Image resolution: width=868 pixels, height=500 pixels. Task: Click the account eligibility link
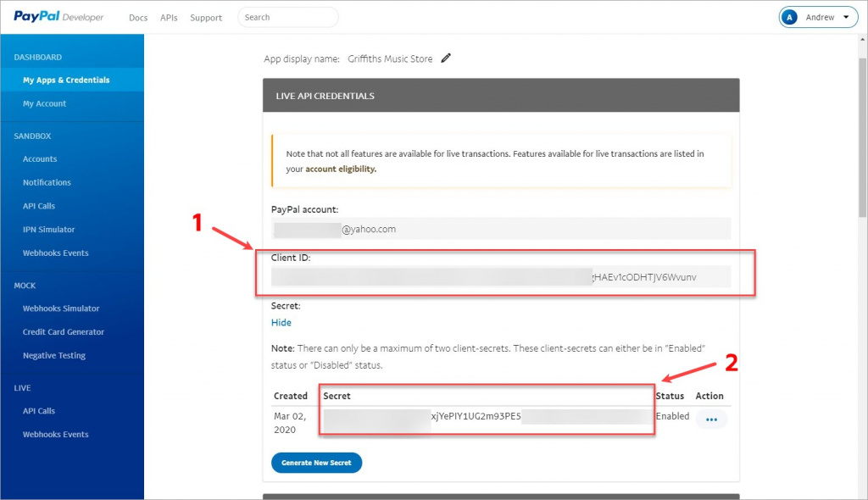(x=341, y=169)
